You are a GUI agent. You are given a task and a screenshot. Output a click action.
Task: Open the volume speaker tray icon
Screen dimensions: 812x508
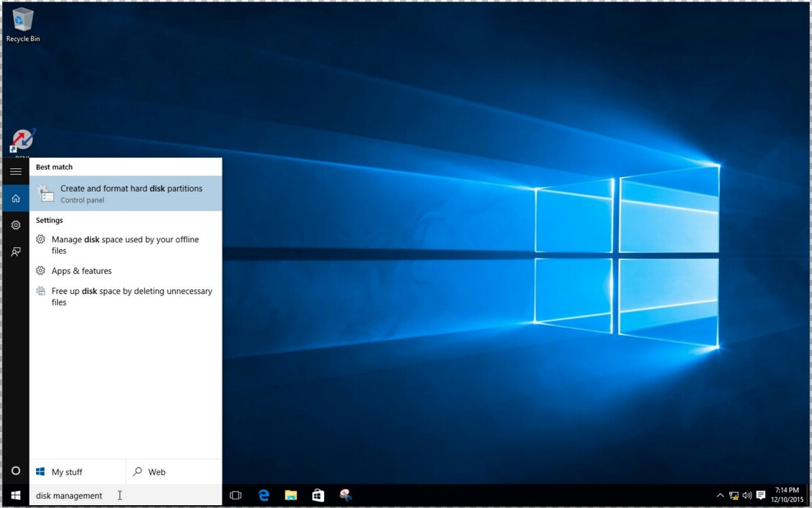747,496
